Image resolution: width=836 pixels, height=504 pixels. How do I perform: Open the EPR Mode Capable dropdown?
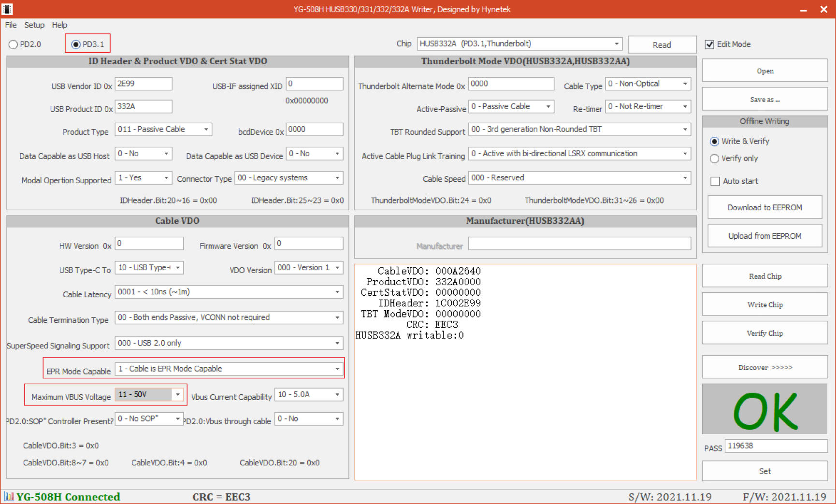tap(337, 369)
